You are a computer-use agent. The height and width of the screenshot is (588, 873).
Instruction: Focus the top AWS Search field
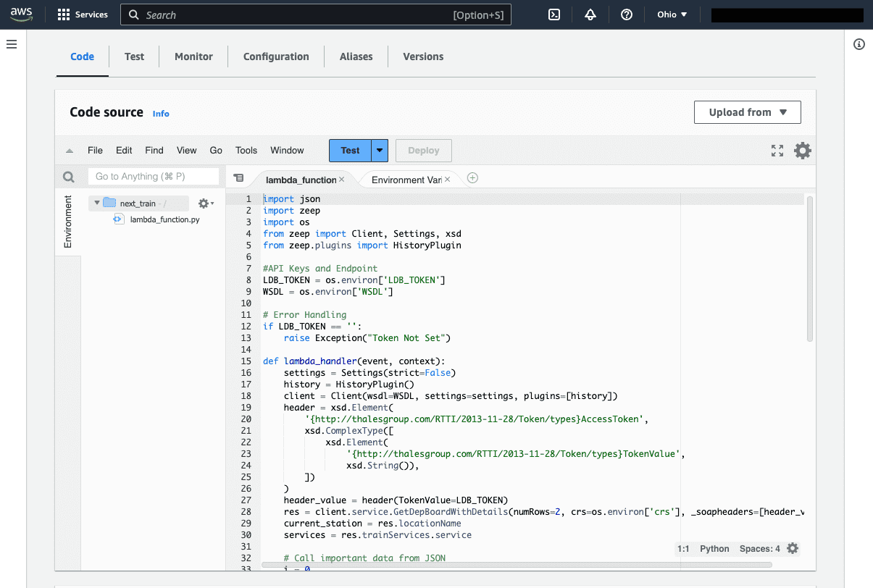[x=316, y=14]
